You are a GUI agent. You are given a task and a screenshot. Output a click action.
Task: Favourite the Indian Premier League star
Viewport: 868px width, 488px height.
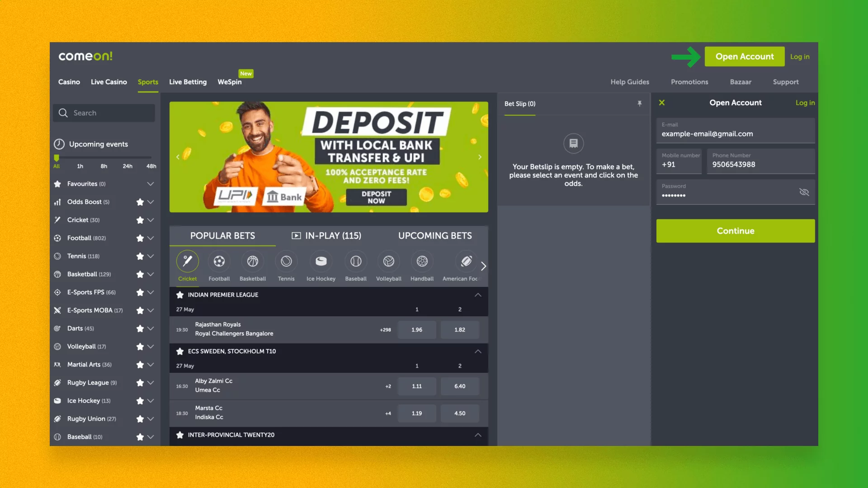coord(180,295)
